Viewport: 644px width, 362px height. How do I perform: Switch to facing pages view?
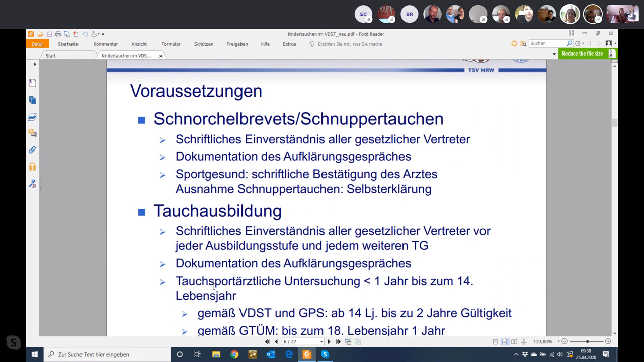(514, 342)
